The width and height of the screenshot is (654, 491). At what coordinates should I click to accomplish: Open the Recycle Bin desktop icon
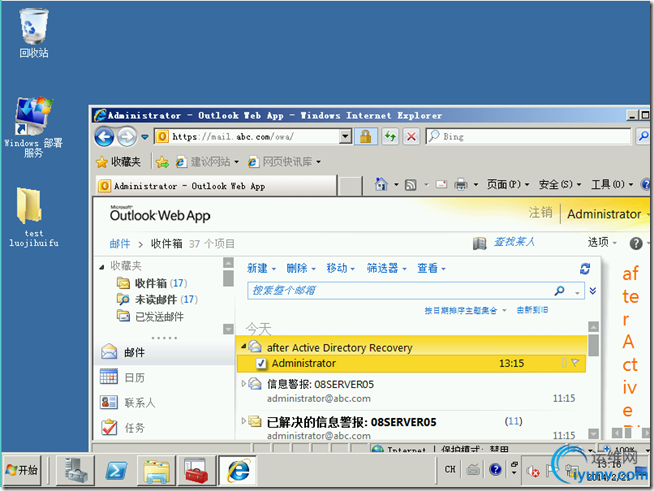tap(33, 33)
